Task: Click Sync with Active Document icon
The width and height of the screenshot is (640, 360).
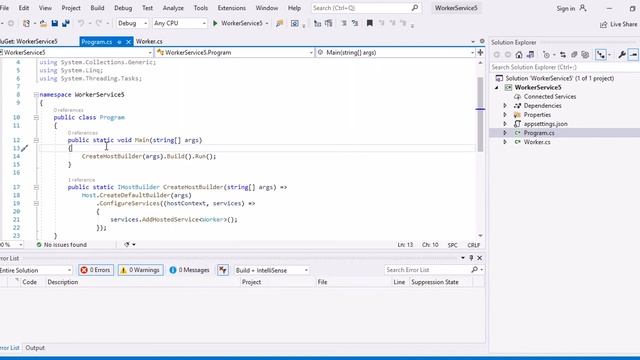Action: pyautogui.click(x=563, y=55)
